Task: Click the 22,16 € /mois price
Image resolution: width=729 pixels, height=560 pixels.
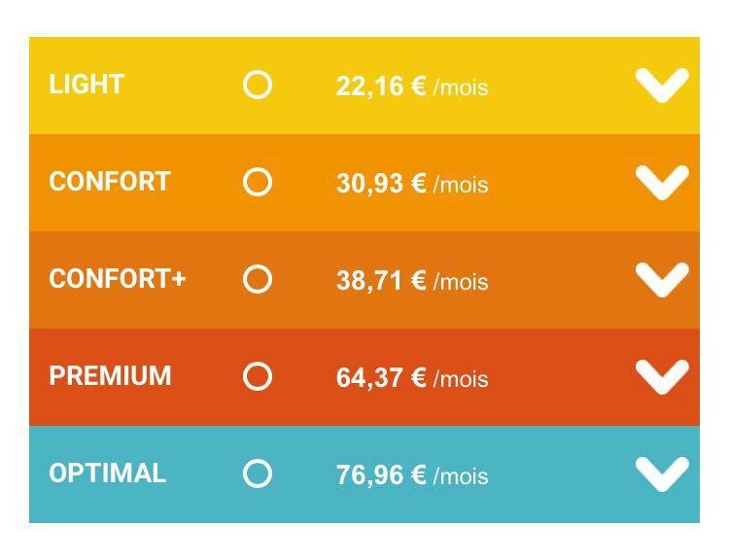Action: [x=412, y=87]
